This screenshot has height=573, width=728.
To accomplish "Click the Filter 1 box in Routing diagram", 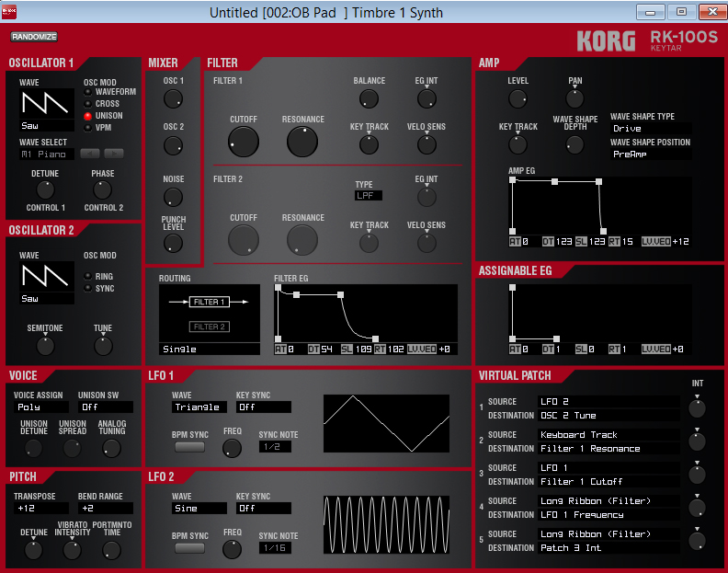I will (209, 302).
